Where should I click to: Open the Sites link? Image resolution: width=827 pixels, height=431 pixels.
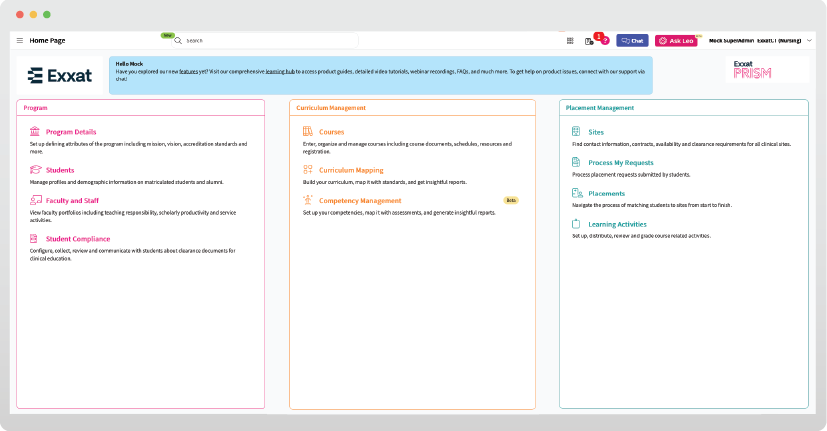coord(596,132)
